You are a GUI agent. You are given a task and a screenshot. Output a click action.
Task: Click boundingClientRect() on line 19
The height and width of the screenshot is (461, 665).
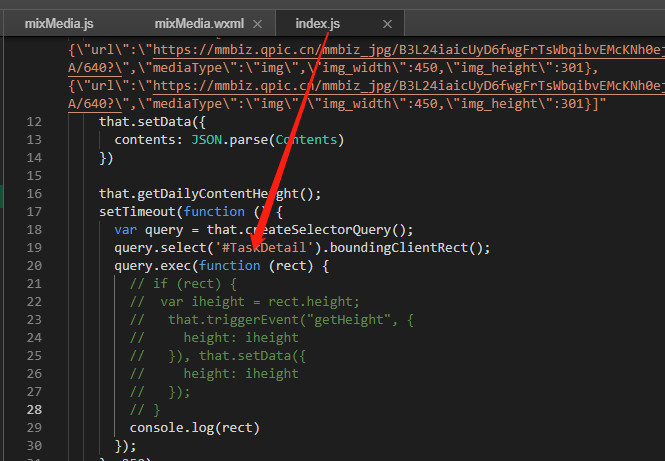click(x=410, y=248)
